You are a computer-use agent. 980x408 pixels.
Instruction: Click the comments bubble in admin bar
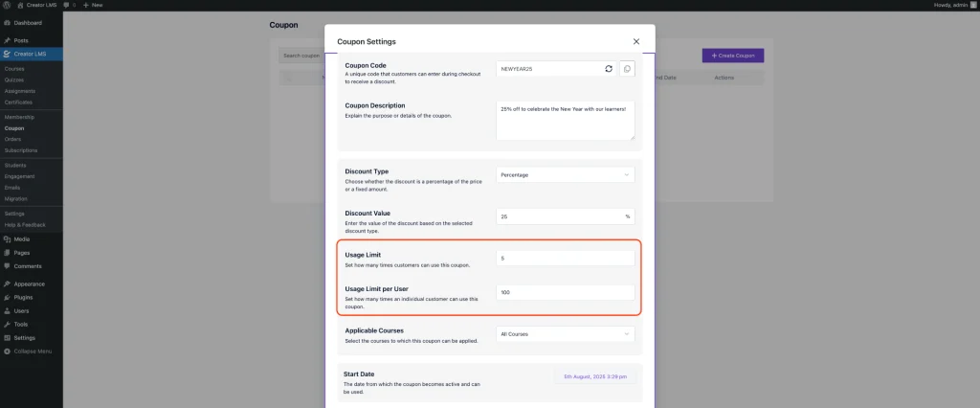[67, 5]
